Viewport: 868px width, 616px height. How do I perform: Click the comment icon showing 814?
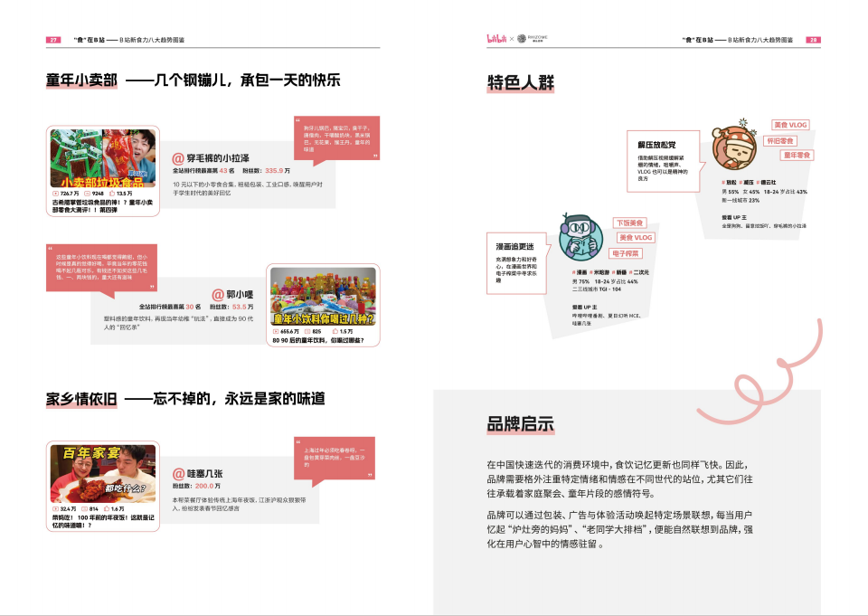(x=84, y=508)
